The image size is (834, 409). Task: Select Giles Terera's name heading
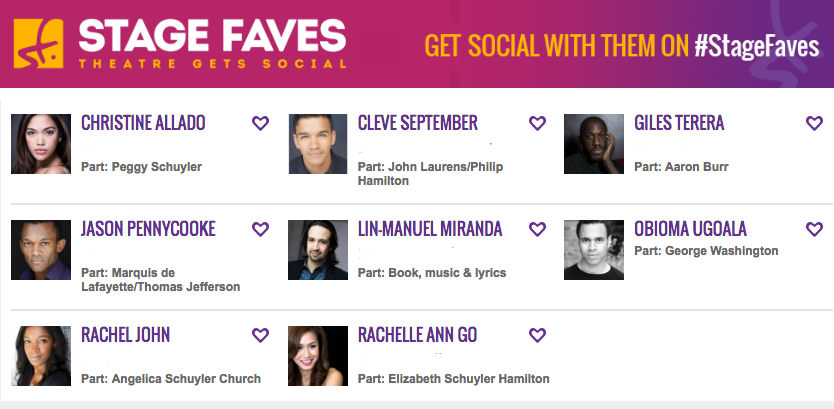(x=679, y=123)
